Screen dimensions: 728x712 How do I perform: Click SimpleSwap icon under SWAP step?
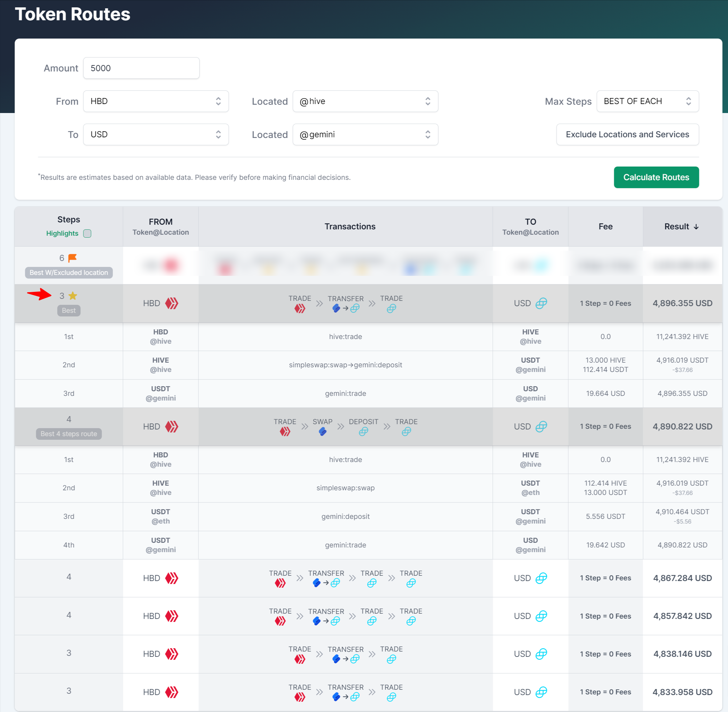pyautogui.click(x=323, y=432)
